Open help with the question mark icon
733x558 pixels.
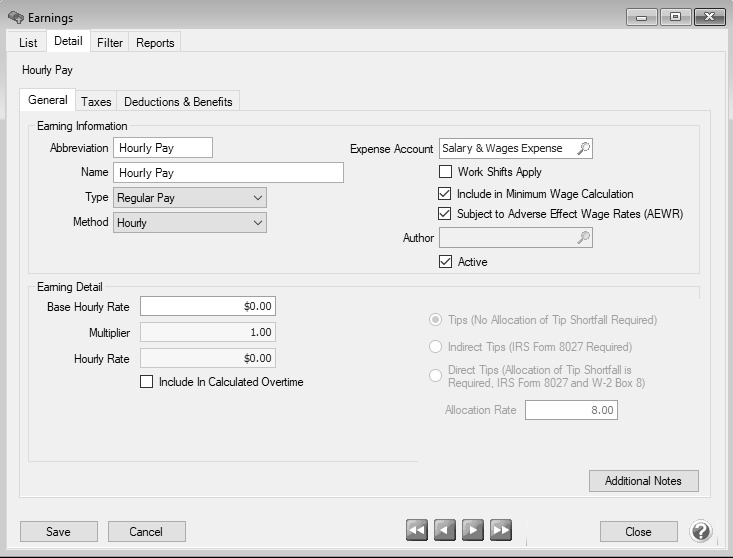coord(701,531)
